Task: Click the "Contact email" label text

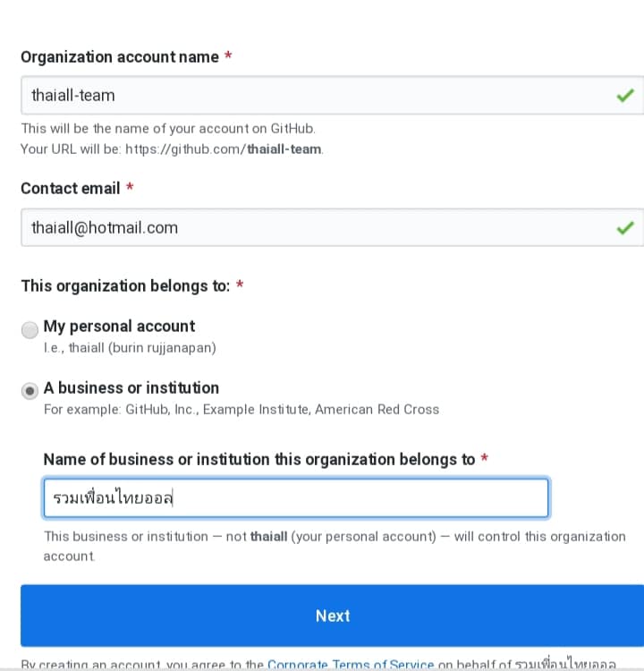Action: [x=71, y=188]
